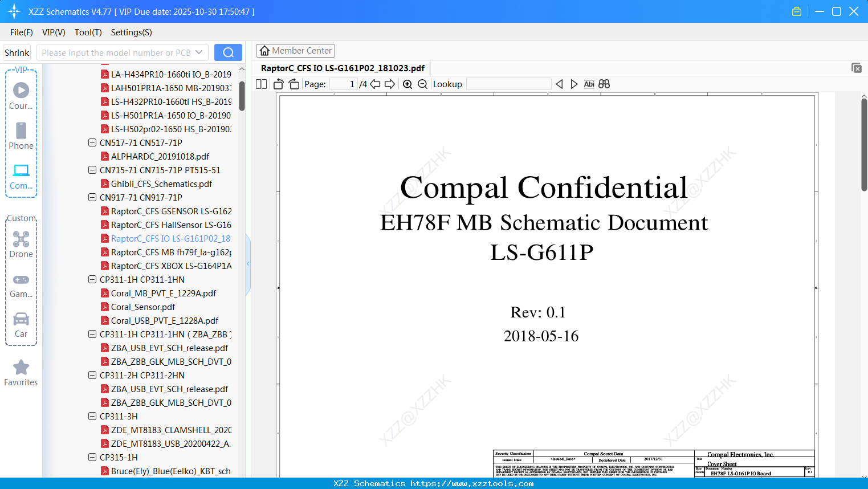The height and width of the screenshot is (489, 868).
Task: Open the Tool(T) menu
Action: (88, 32)
